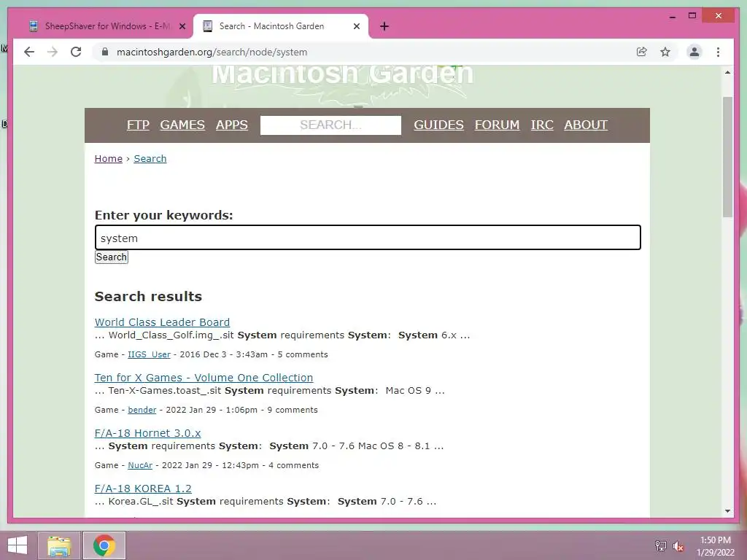The height and width of the screenshot is (560, 747).
Task: Open the APPS section
Action: [x=231, y=125]
